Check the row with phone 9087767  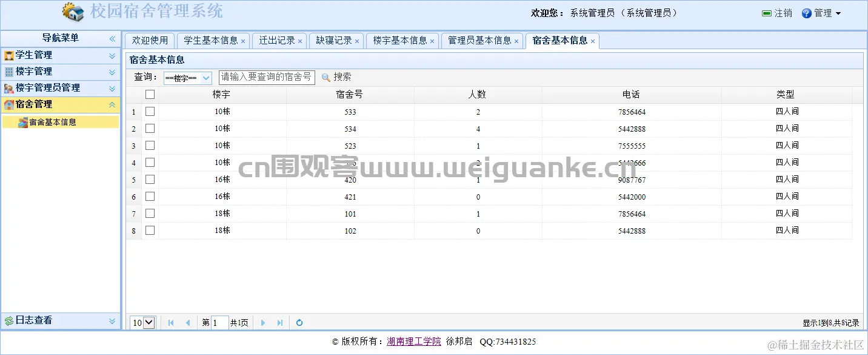click(x=150, y=179)
